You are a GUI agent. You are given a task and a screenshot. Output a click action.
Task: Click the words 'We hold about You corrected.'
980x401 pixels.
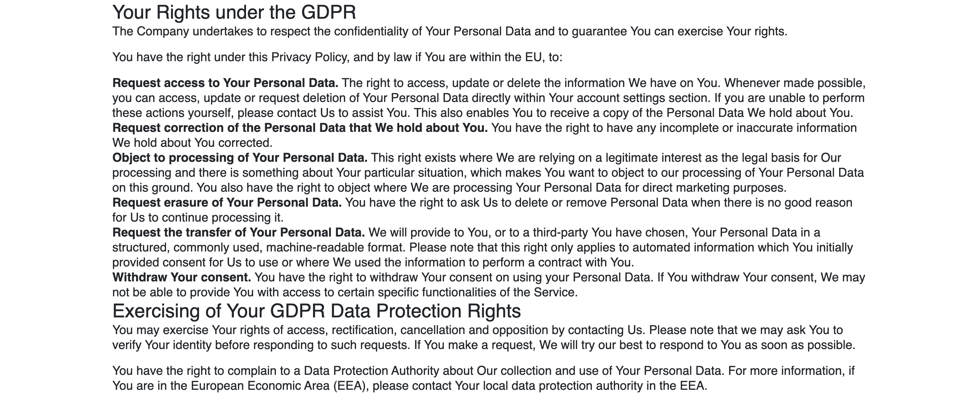point(193,143)
